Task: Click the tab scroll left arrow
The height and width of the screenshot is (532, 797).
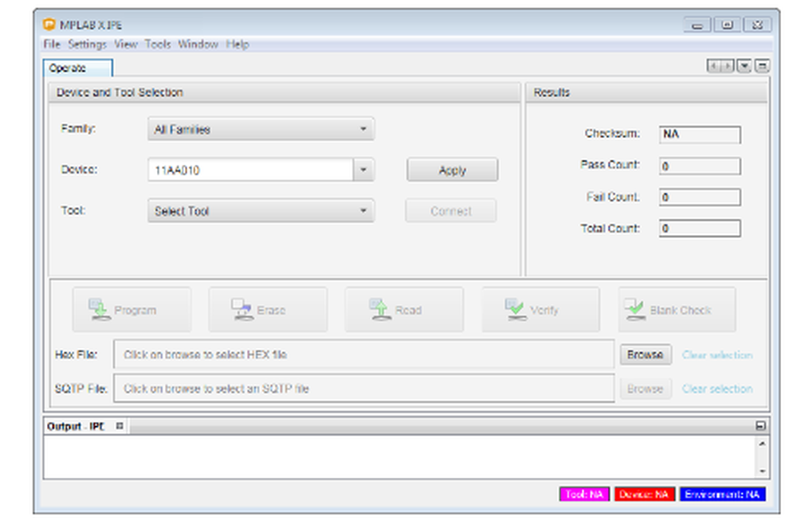Action: click(x=713, y=66)
